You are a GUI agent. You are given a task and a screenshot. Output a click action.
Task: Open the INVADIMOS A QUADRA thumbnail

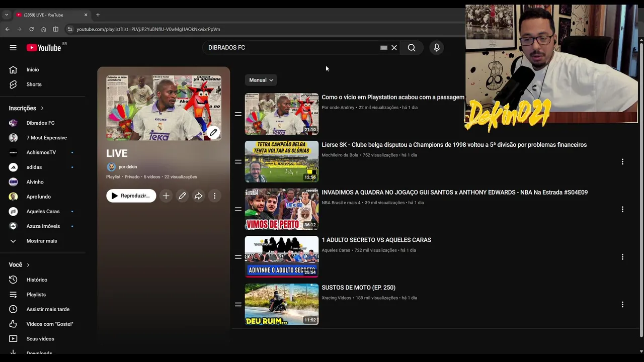[282, 209]
